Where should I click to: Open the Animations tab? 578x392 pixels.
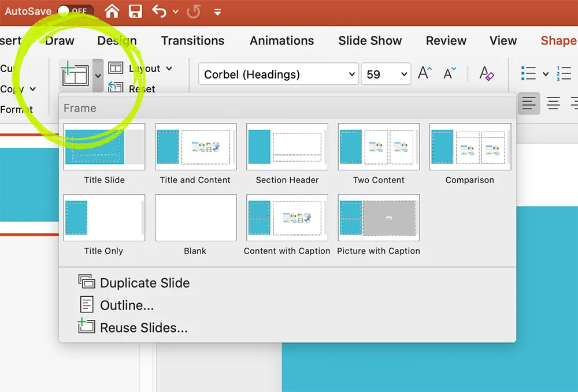coord(281,40)
